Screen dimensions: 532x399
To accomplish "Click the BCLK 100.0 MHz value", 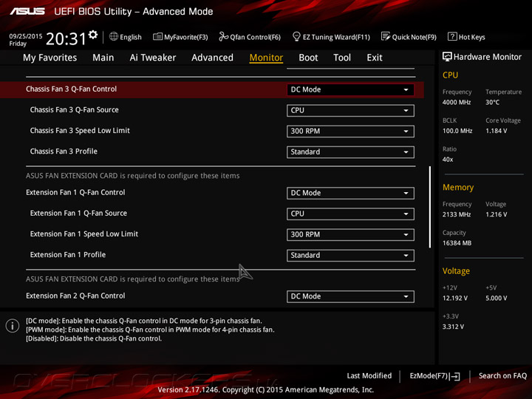I will (x=457, y=131).
